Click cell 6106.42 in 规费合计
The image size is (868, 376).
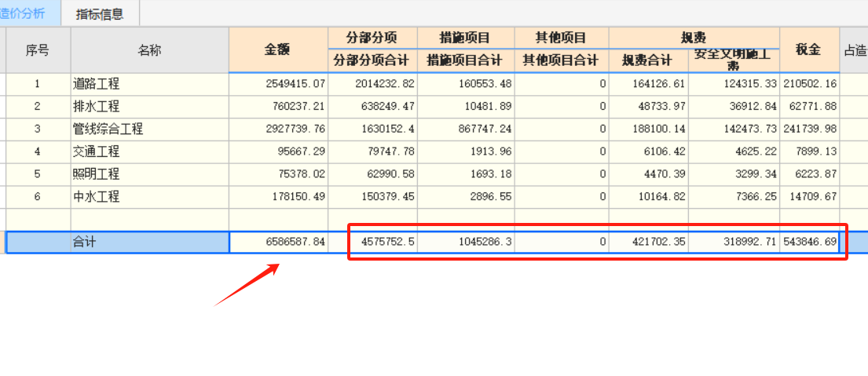[648, 152]
